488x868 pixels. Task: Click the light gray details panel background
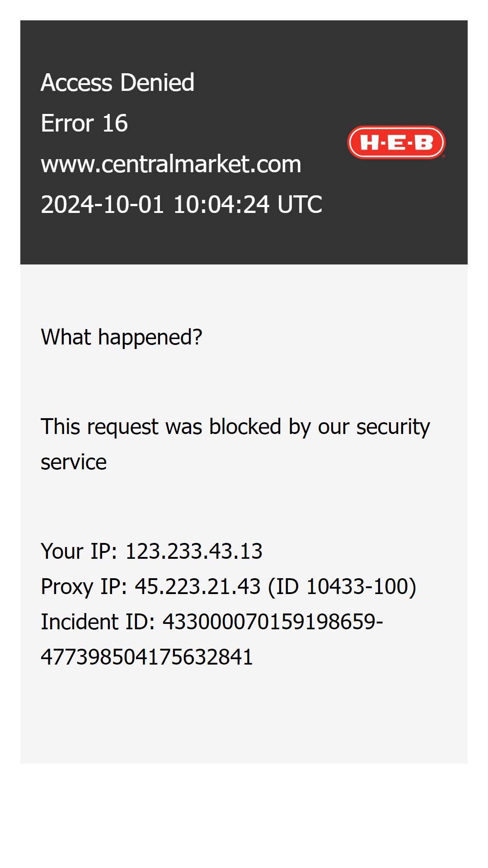click(244, 723)
